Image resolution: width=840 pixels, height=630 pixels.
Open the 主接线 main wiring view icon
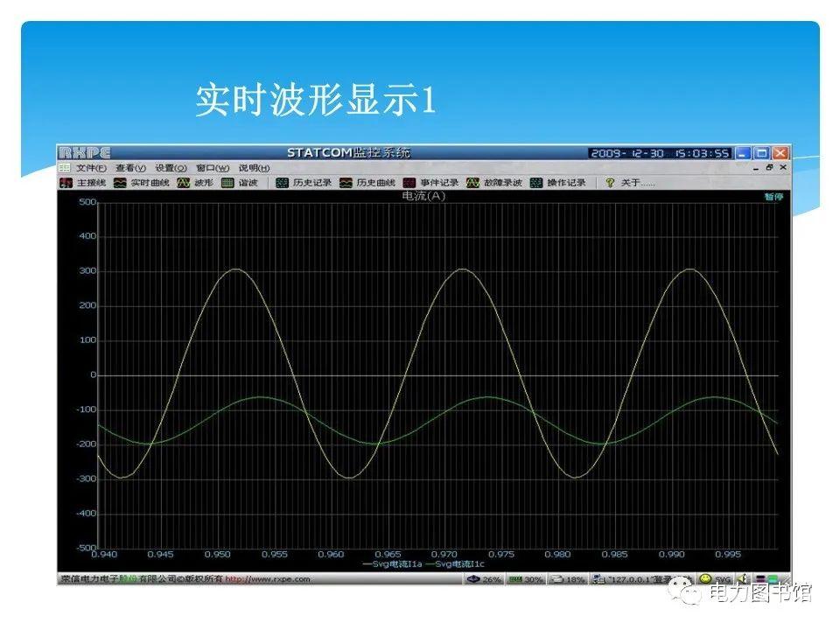click(66, 183)
